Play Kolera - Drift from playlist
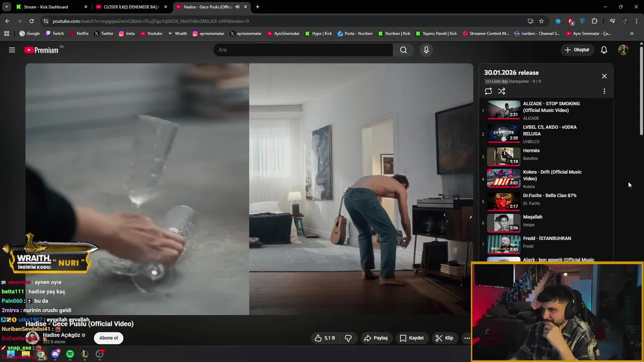 (545, 178)
